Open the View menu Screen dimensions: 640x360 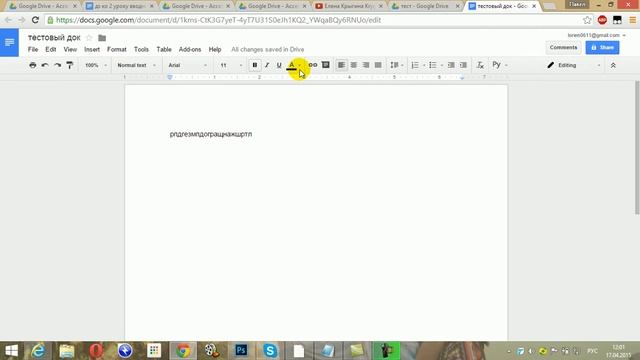(x=70, y=49)
